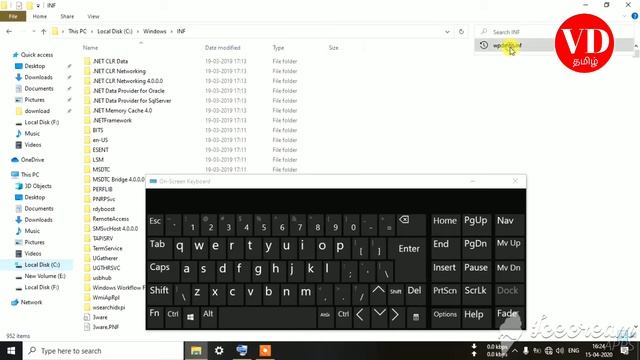Click Tab key on On-Screen Keyboard
Viewport: 640px width, 360px height.
(159, 247)
